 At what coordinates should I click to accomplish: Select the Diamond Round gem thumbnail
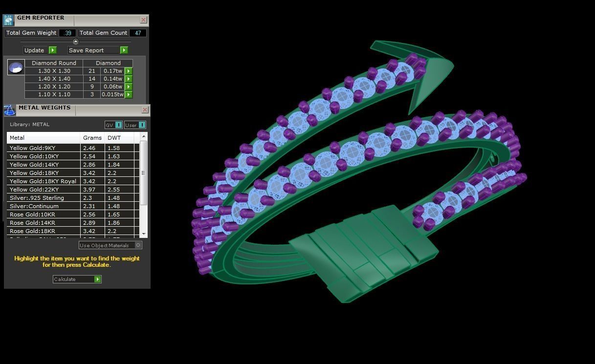click(x=16, y=67)
